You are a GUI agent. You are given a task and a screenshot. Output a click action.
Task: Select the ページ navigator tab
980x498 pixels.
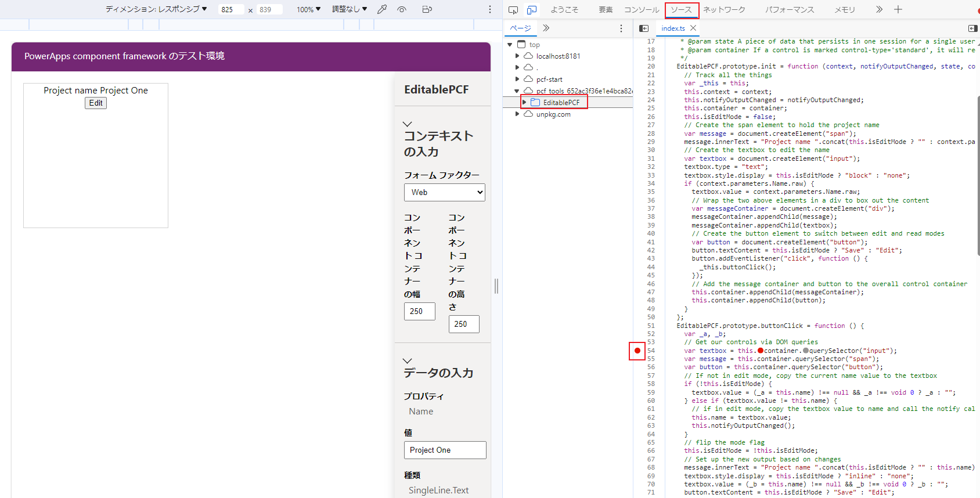520,28
